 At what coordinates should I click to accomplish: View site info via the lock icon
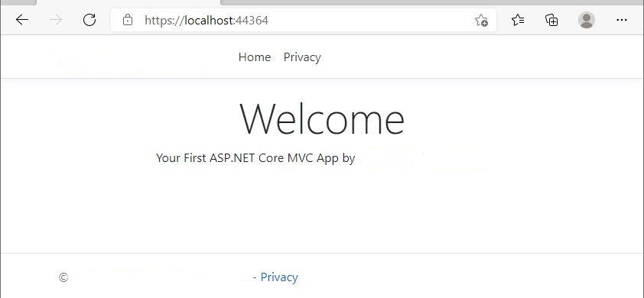(x=128, y=20)
